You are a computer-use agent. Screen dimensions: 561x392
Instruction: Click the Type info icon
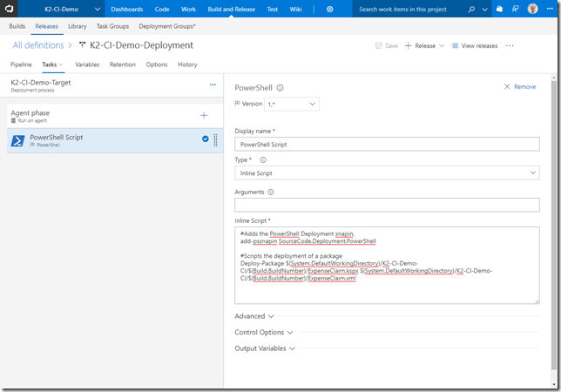click(263, 160)
